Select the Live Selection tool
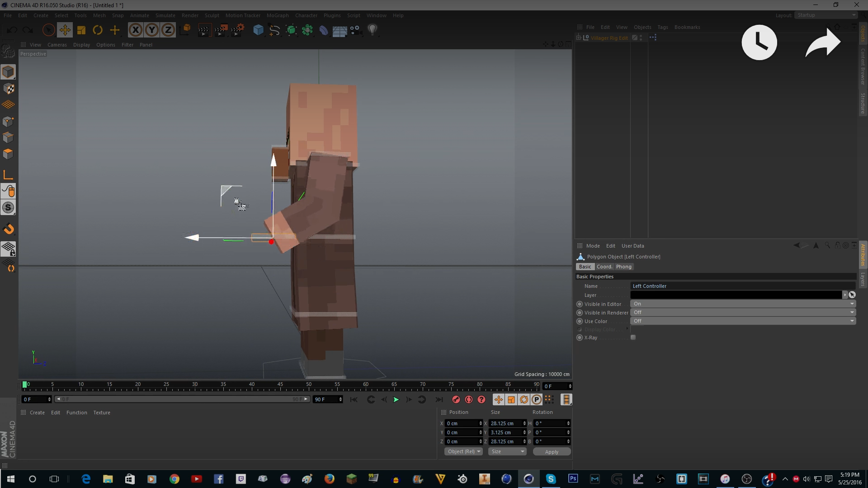This screenshot has height=488, width=868. 48,30
